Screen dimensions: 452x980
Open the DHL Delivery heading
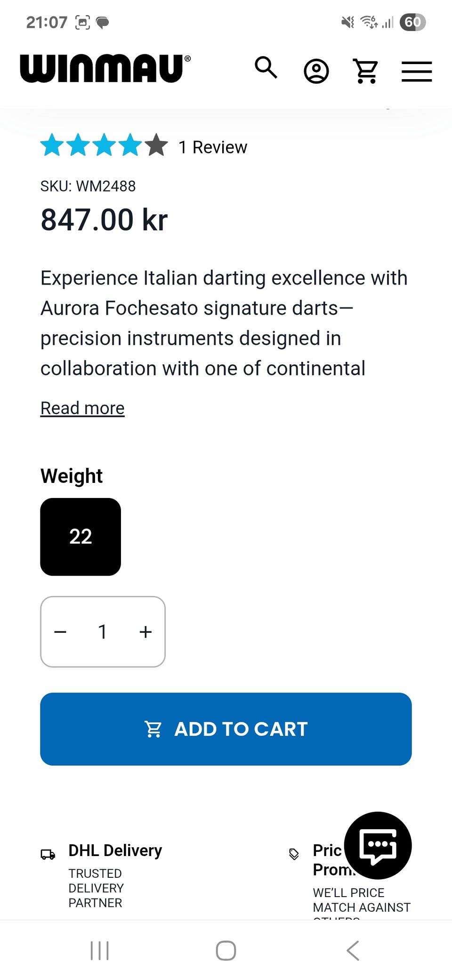115,850
